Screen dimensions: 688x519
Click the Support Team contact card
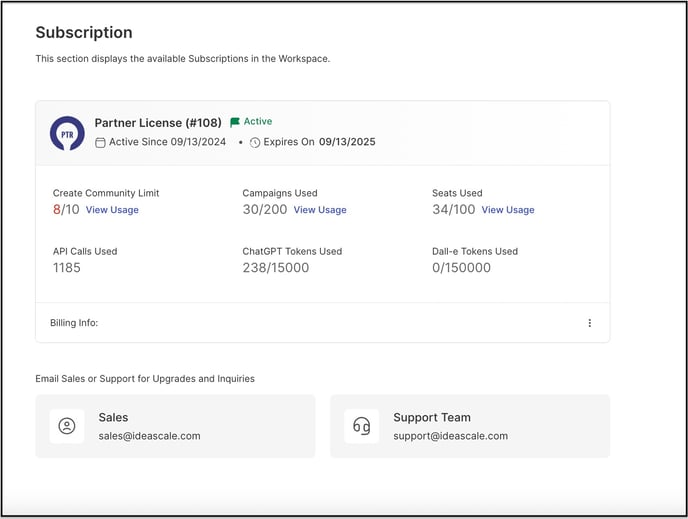(470, 426)
